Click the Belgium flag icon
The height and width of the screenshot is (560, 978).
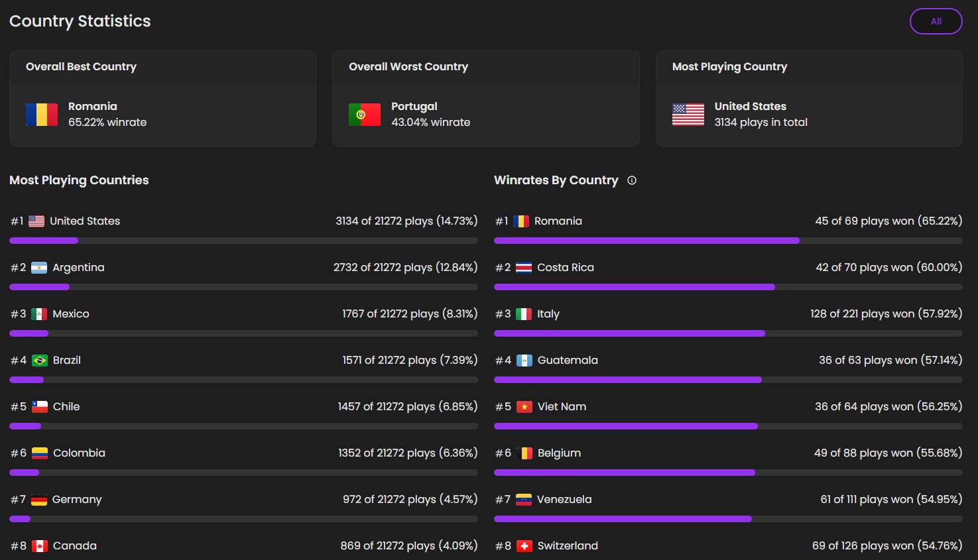pos(524,453)
